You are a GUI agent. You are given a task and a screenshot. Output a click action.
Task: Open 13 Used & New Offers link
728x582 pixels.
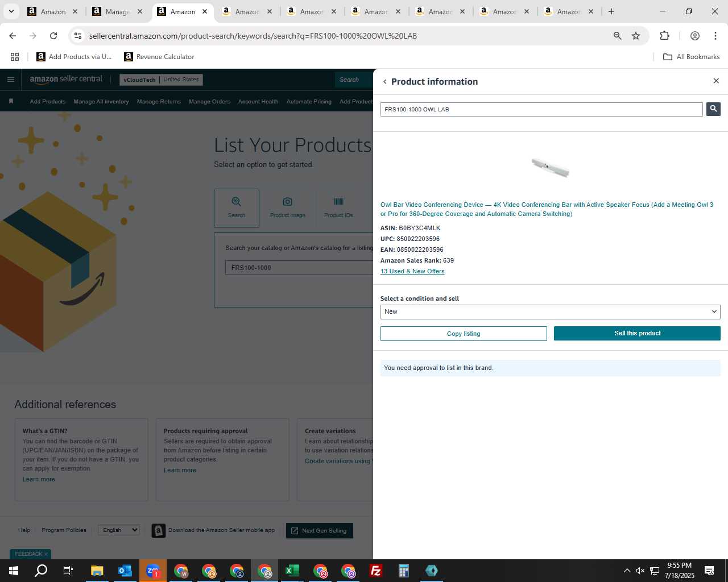tap(412, 271)
